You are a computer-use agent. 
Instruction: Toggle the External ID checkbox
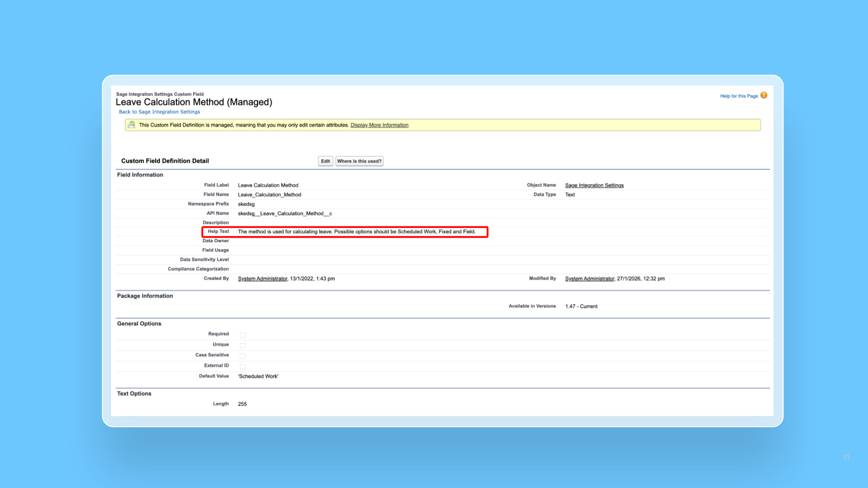point(242,366)
